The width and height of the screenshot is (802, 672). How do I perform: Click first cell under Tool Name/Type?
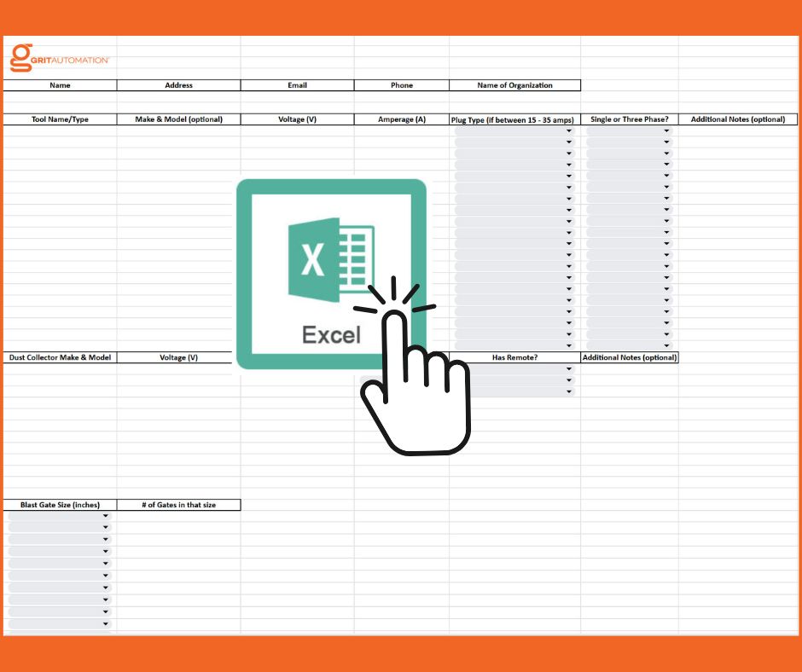[x=60, y=131]
